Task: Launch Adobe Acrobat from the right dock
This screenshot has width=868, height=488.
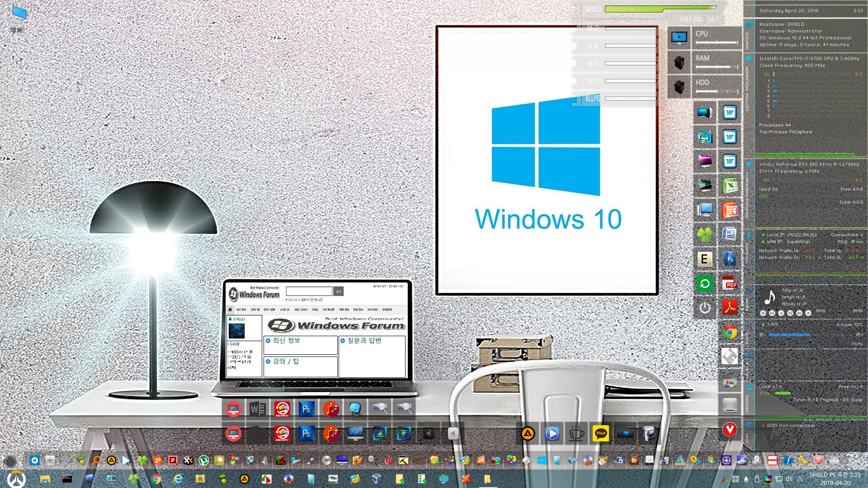Action: click(730, 308)
